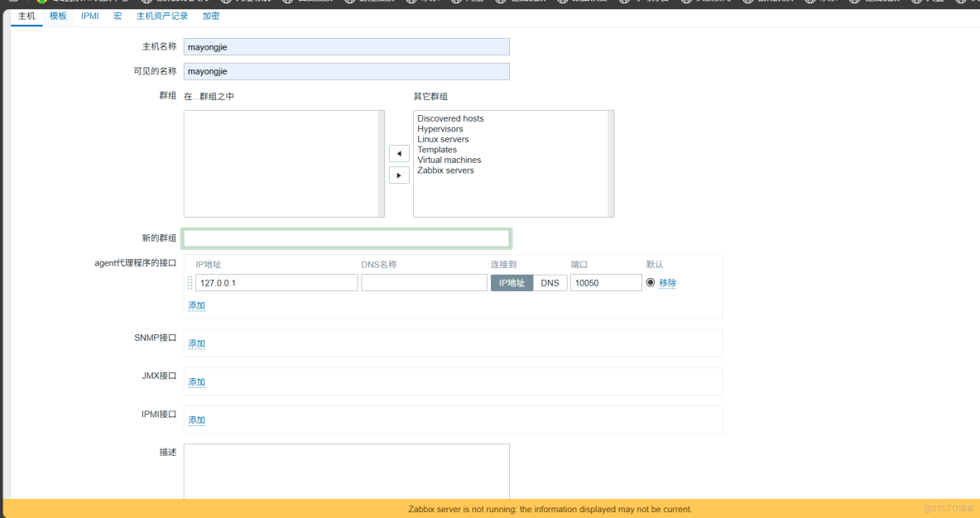This screenshot has height=518, width=980.
Task: Select the DNS connect-to toggle
Action: click(550, 283)
